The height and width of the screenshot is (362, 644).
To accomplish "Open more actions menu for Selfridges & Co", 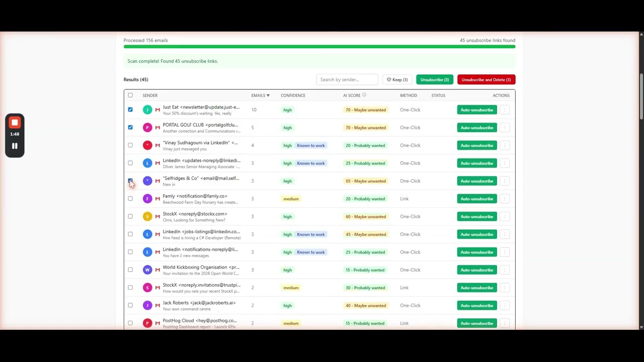I will [505, 181].
